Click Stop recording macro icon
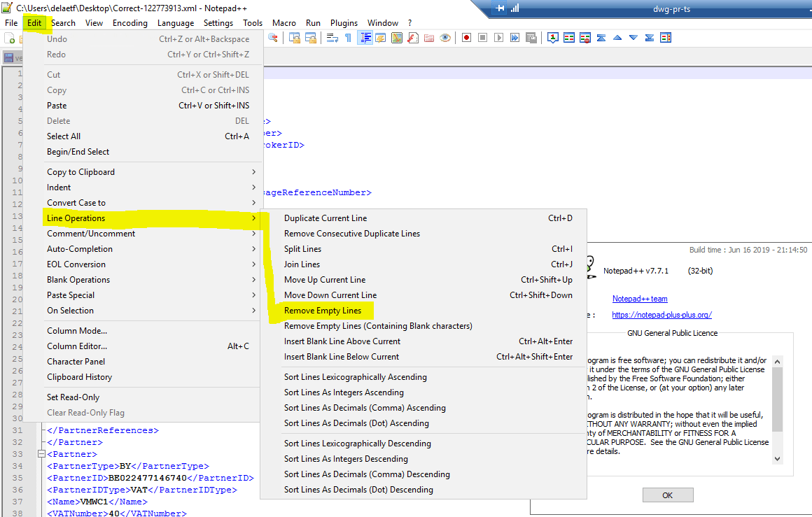 pos(482,38)
